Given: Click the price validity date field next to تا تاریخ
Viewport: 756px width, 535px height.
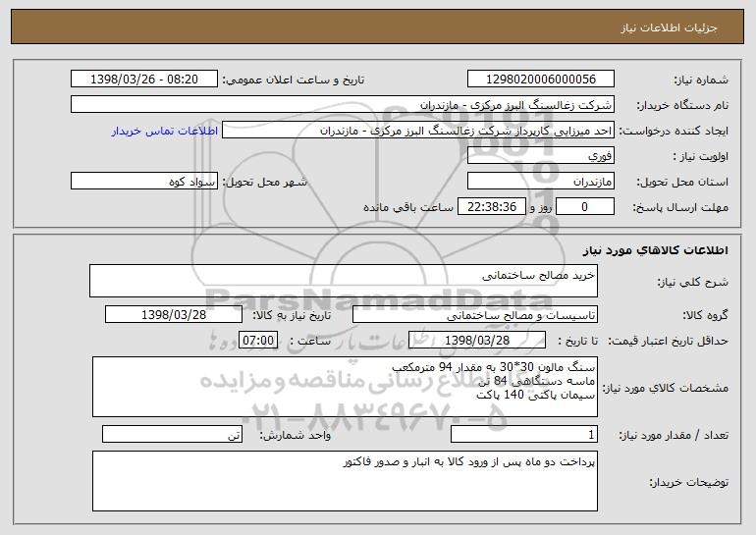Looking at the screenshot, I should click(x=477, y=340).
